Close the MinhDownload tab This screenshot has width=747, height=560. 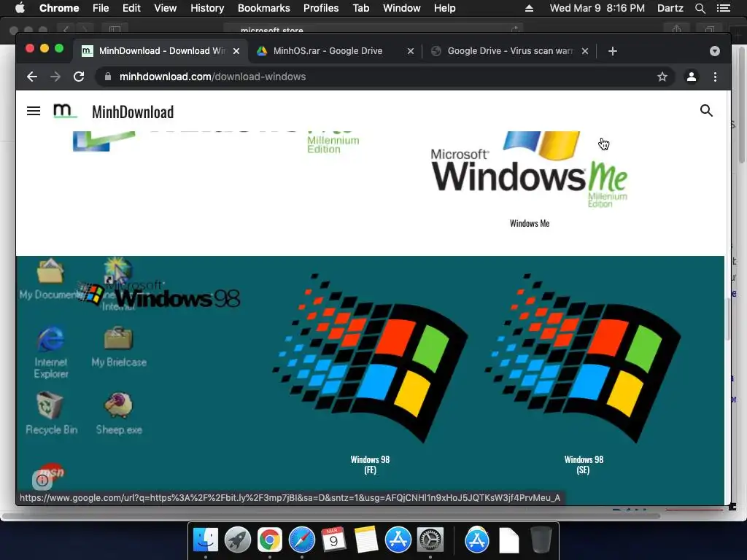[236, 51]
